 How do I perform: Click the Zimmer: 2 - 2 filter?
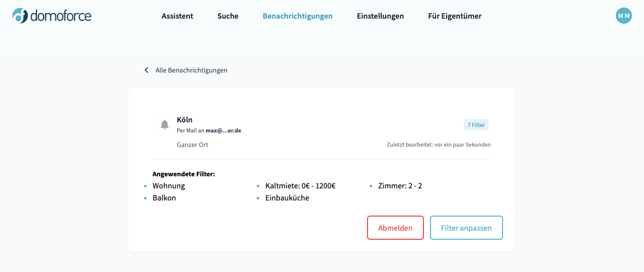[400, 186]
